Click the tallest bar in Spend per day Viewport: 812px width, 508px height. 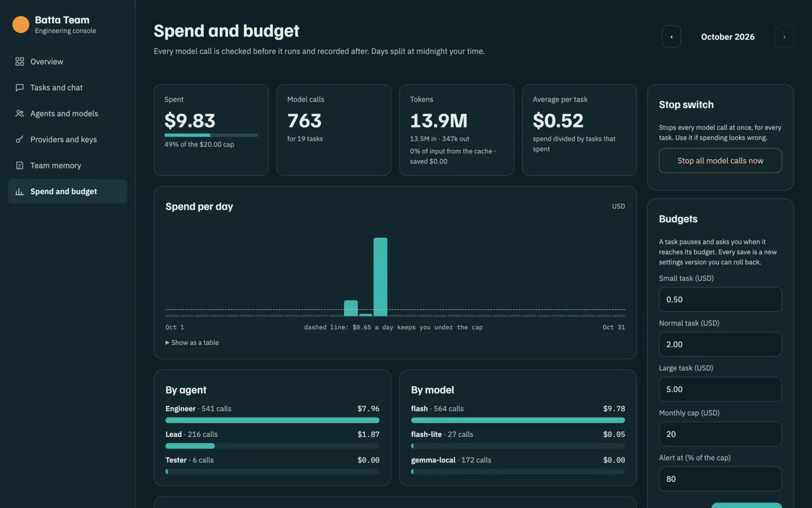[381, 277]
